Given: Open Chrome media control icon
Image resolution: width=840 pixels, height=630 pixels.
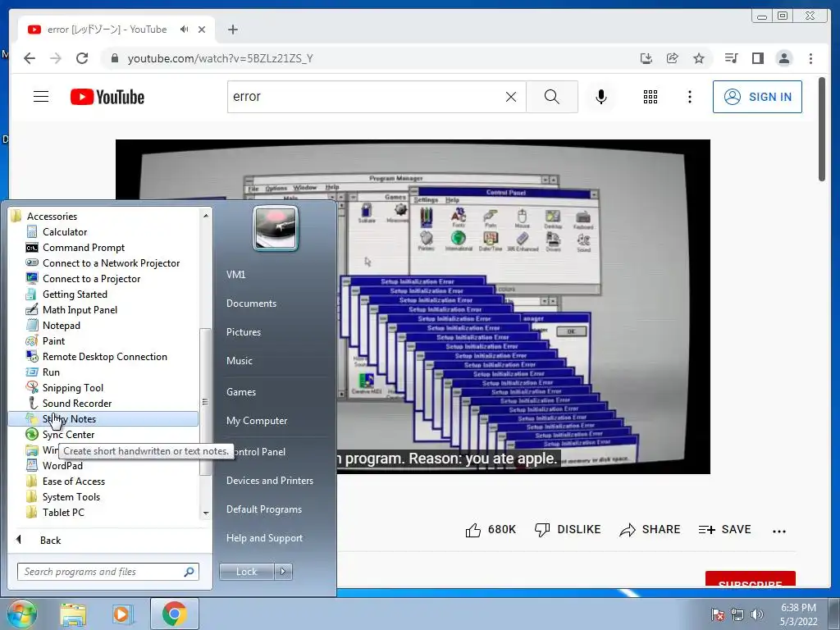Looking at the screenshot, I should [x=731, y=58].
